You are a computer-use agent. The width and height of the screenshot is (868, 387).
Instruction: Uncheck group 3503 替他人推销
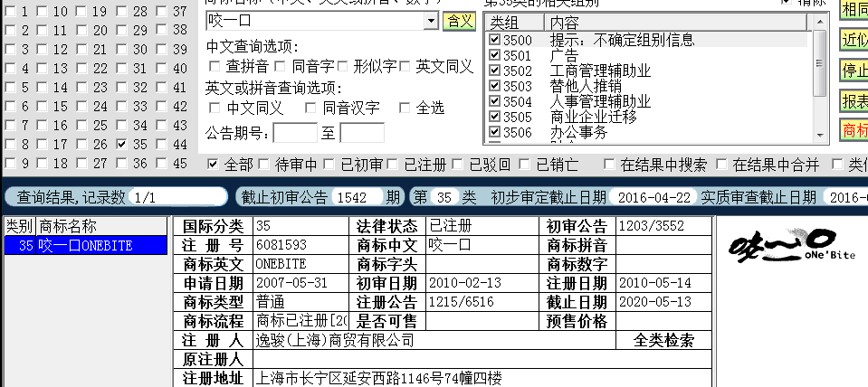(495, 86)
